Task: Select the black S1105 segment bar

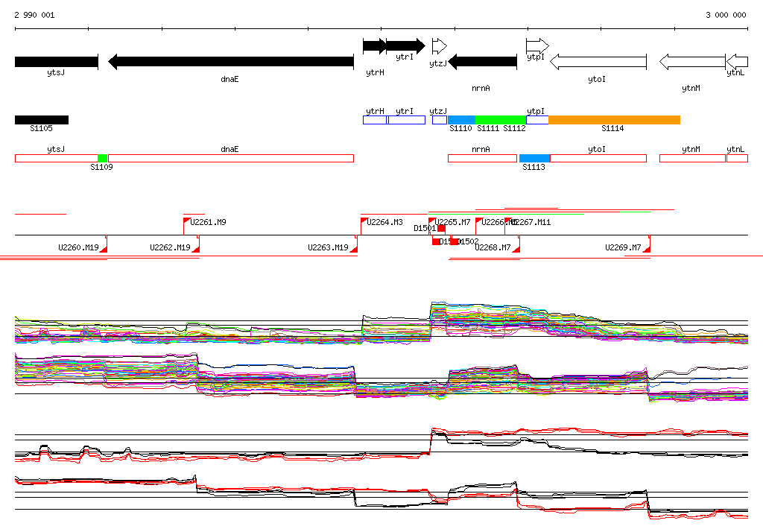Action: [x=42, y=120]
